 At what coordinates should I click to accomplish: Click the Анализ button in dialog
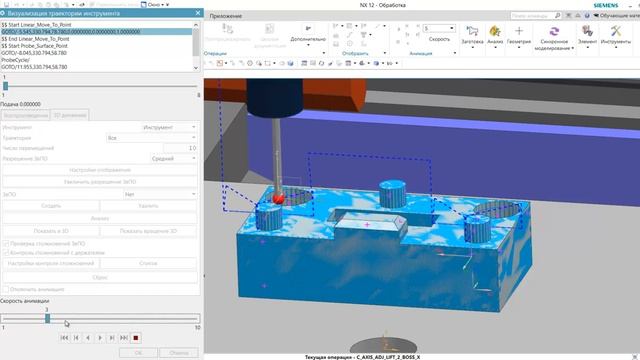coord(100,218)
